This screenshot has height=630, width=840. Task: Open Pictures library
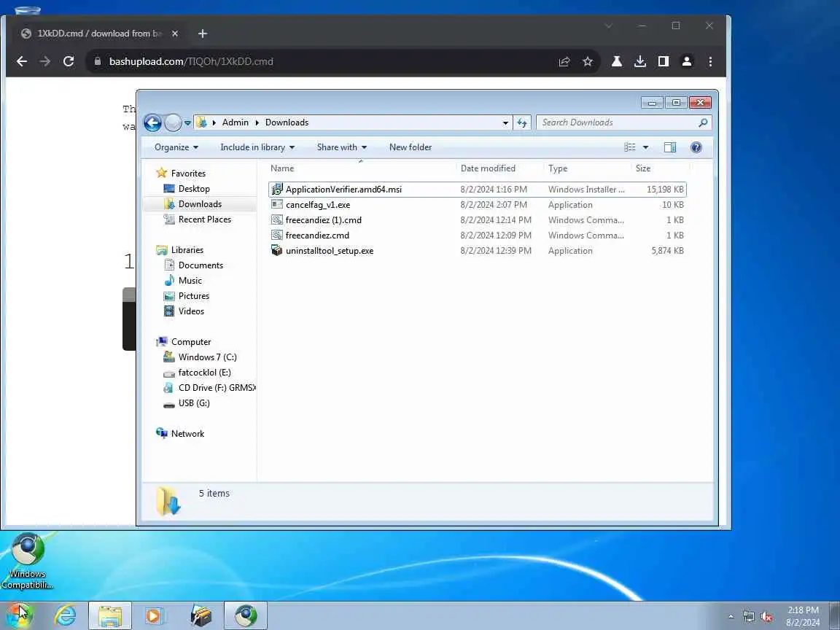pos(193,296)
